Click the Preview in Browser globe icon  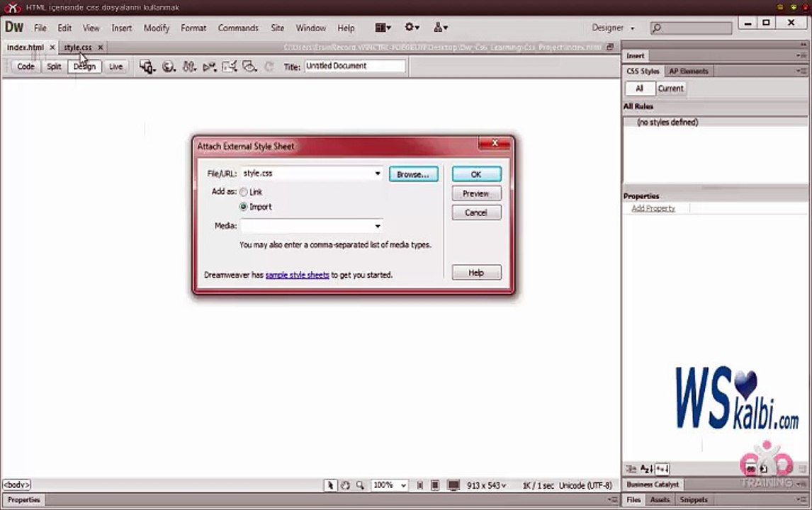coord(169,67)
